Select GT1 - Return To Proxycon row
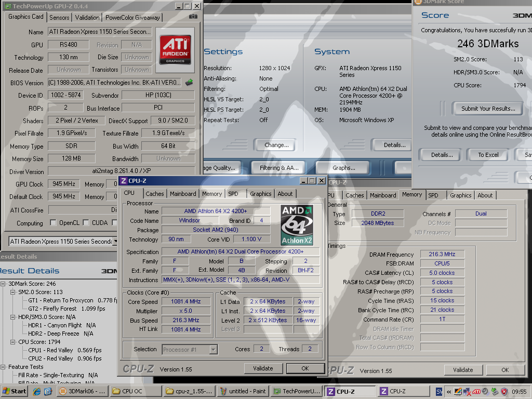Viewport: 532px width, 399px height. pyautogui.click(x=73, y=301)
